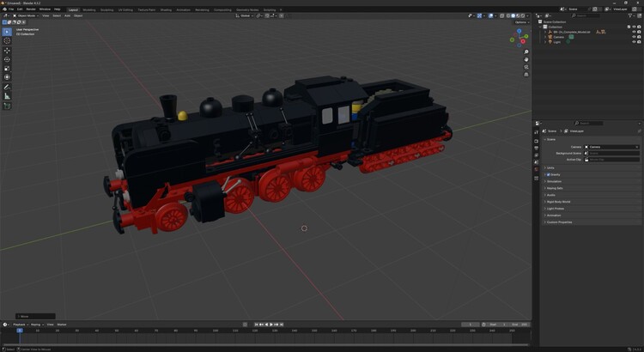Click the viewport zoom magnifier icon
The height and width of the screenshot is (352, 644).
click(526, 52)
